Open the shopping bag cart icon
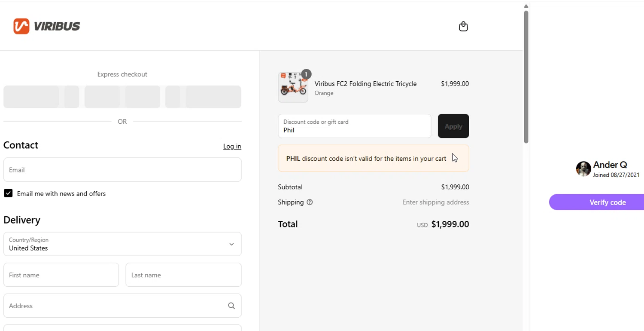Screen dimensions: 644x331 point(463,27)
